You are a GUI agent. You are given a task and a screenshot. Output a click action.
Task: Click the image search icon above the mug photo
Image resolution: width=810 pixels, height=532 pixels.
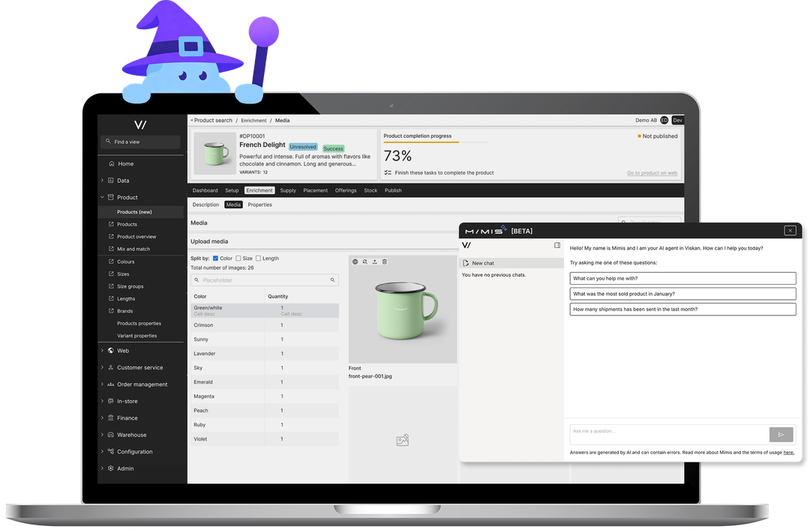[365, 262]
